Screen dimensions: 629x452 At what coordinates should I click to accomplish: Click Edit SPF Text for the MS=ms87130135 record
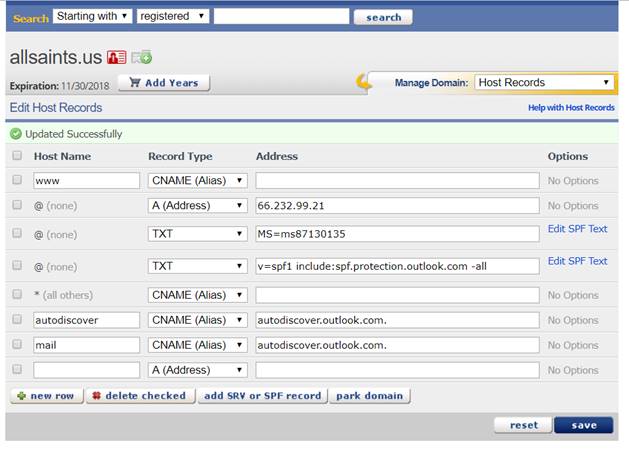577,229
